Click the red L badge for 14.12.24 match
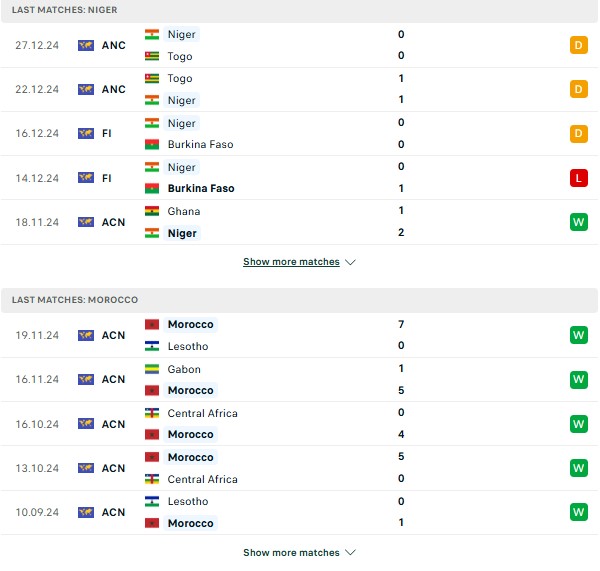 578,178
